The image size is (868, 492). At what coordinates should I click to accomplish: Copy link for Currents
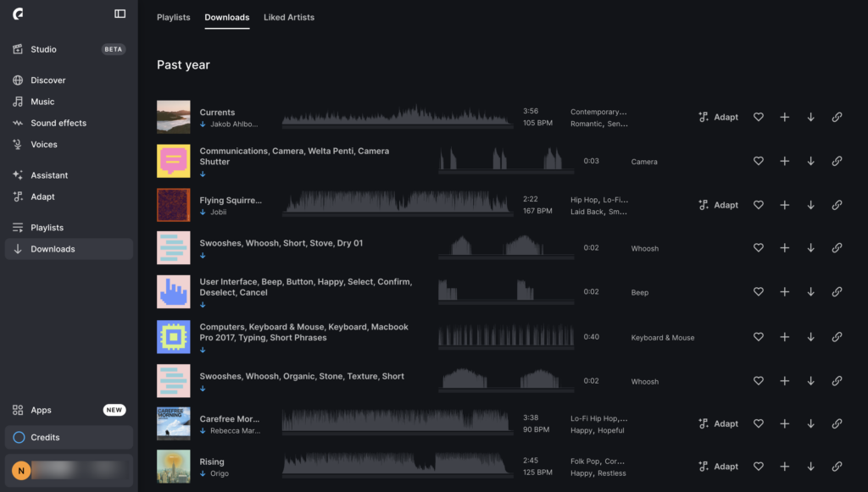click(x=837, y=117)
